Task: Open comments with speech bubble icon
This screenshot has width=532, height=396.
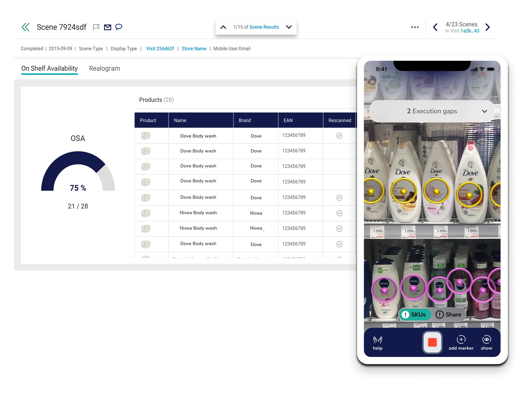Action: click(x=119, y=27)
